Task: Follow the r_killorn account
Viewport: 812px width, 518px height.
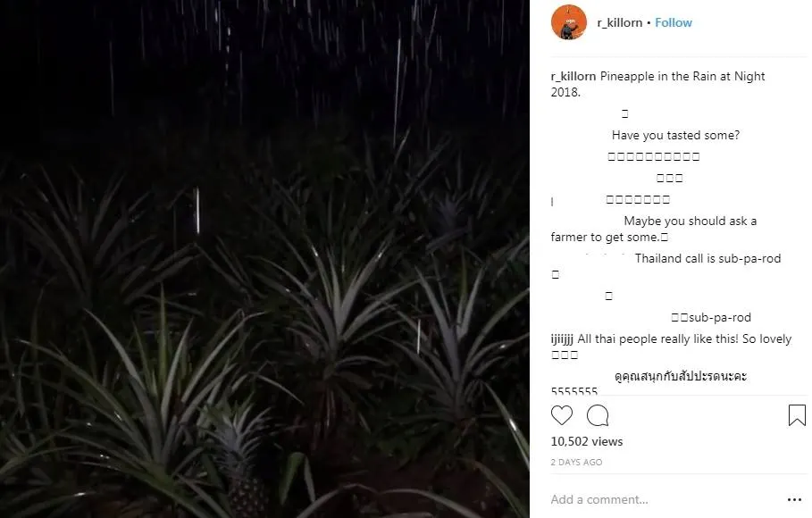Action: coord(674,23)
